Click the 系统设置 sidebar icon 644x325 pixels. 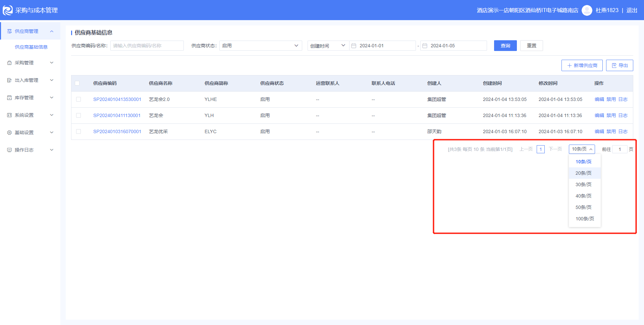click(9, 115)
